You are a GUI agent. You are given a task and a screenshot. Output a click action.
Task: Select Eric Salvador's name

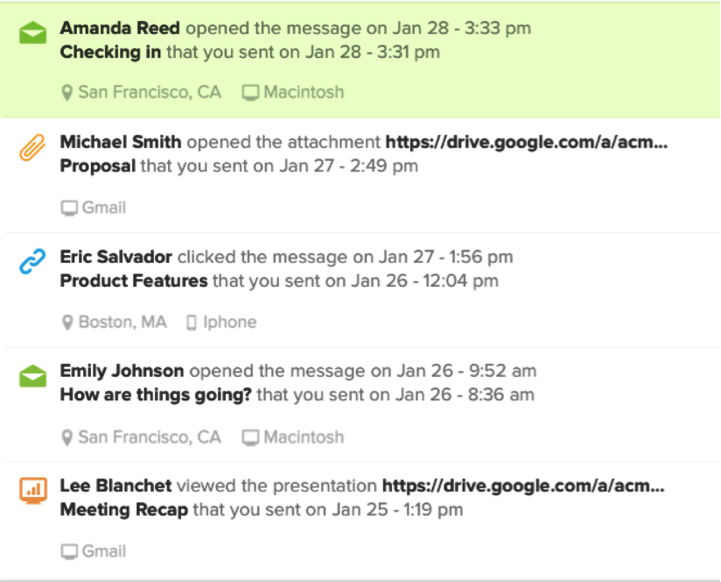(116, 257)
